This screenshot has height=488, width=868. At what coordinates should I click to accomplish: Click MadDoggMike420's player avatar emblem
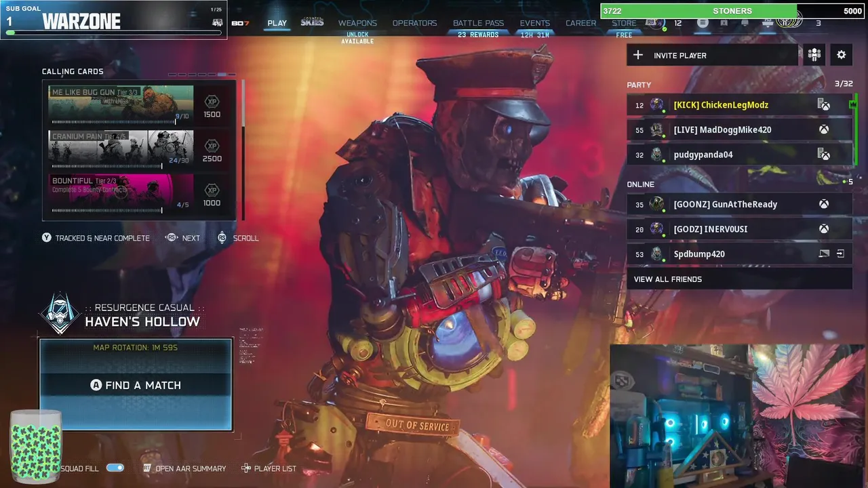tap(656, 129)
